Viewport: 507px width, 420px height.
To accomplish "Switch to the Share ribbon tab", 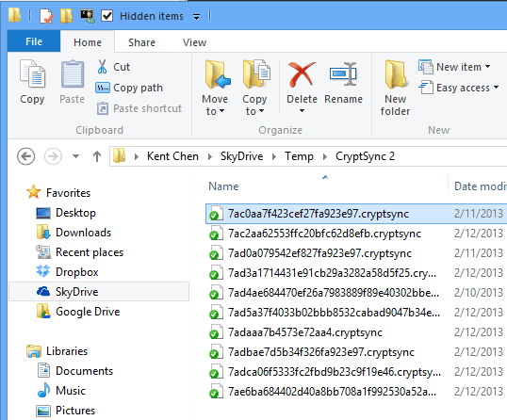I will point(141,42).
